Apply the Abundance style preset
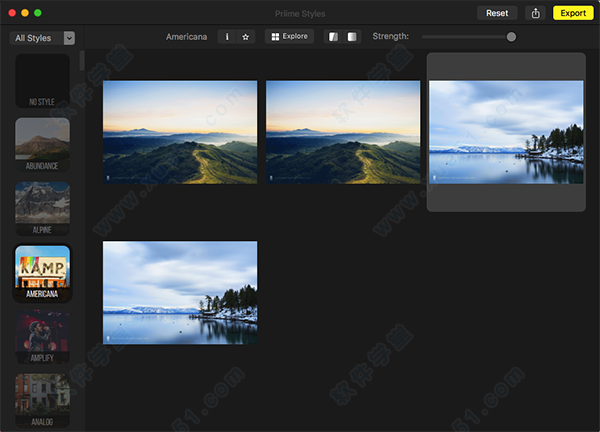The image size is (600, 432). (42, 144)
